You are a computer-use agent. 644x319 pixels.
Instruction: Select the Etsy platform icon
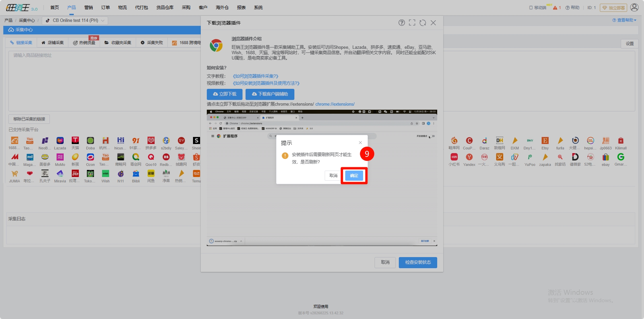coord(545,141)
